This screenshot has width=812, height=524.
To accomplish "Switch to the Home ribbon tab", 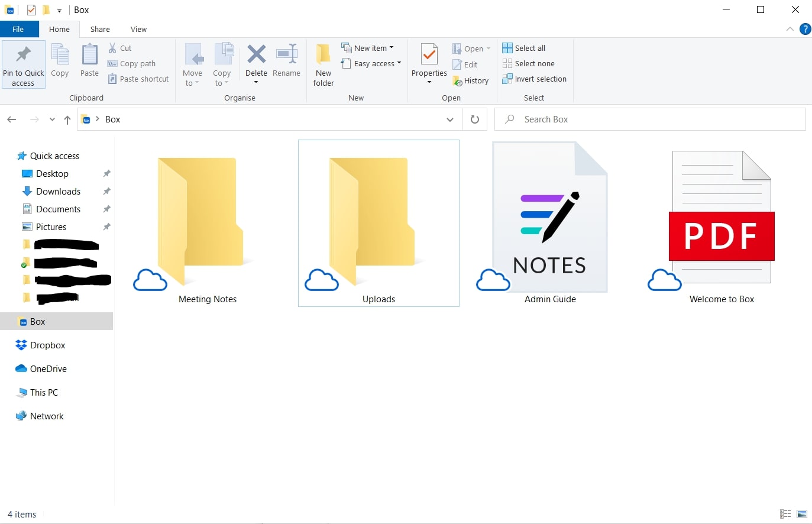I will (x=59, y=29).
